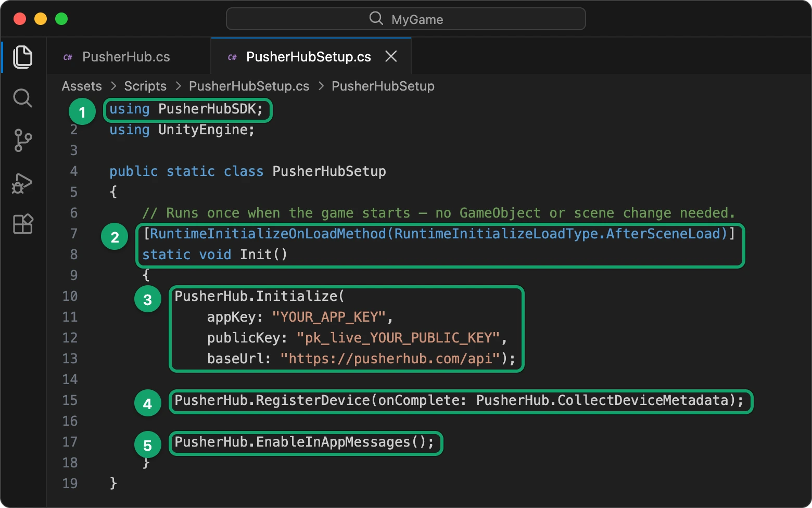
Task: Click line number 15 in the gutter
Action: point(70,400)
